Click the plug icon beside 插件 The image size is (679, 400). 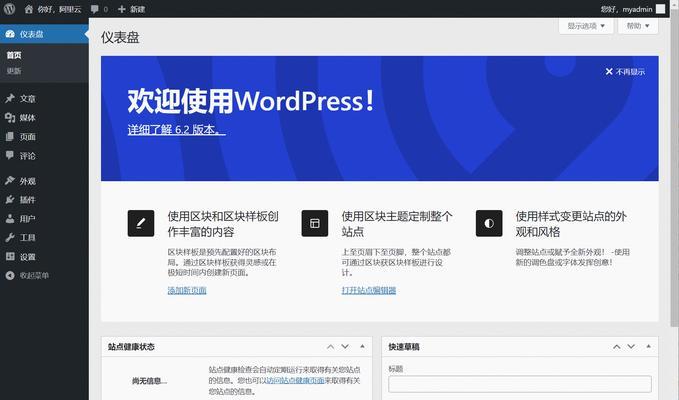[x=10, y=199]
